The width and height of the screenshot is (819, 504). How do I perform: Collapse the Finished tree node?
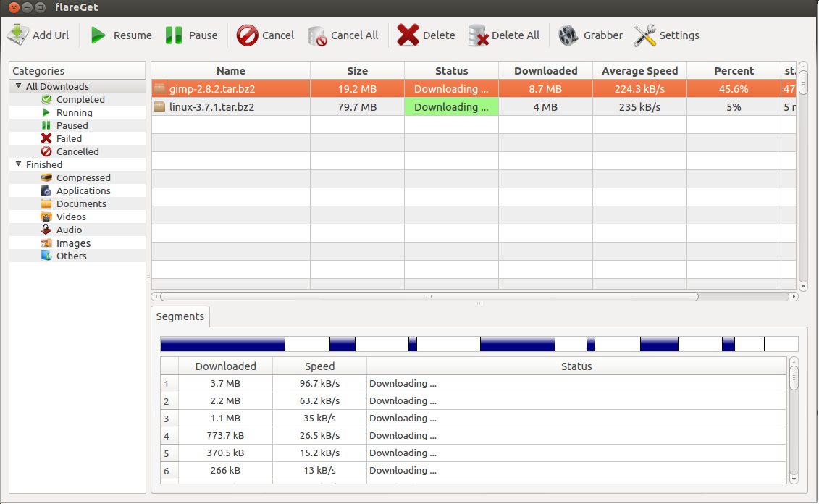[18, 164]
